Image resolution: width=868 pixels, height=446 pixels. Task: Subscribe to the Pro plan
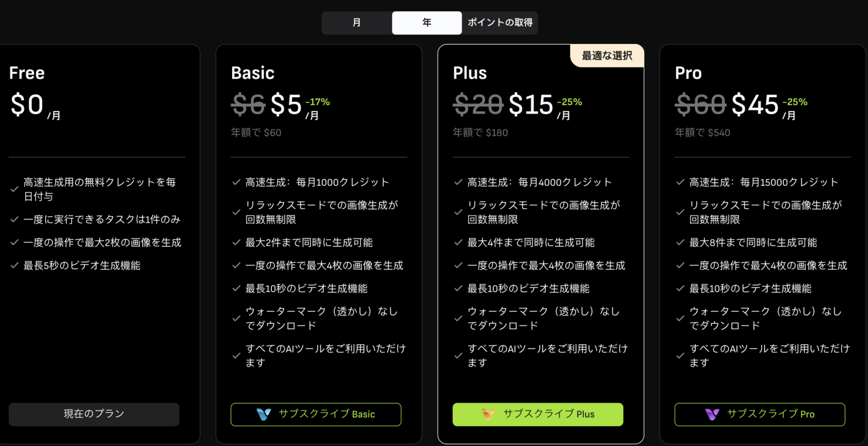pyautogui.click(x=760, y=414)
